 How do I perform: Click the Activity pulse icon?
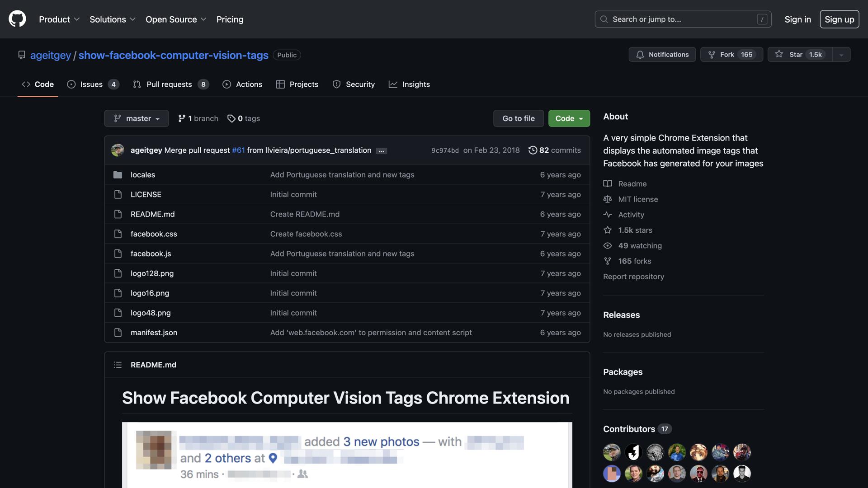coord(608,215)
